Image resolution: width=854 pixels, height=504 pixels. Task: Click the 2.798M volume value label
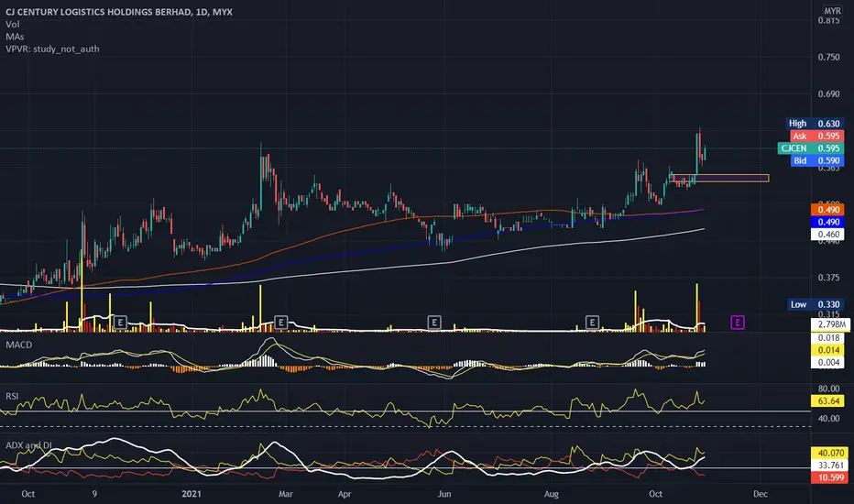click(830, 325)
